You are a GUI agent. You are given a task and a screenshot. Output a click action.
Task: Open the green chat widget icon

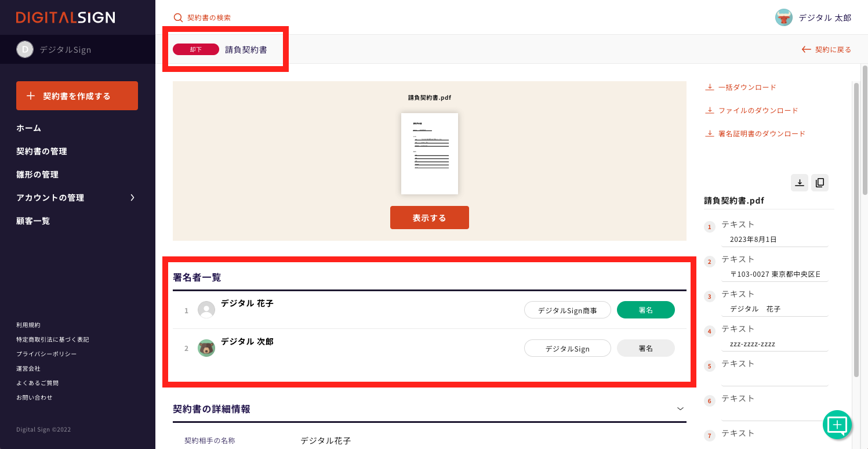click(x=837, y=425)
